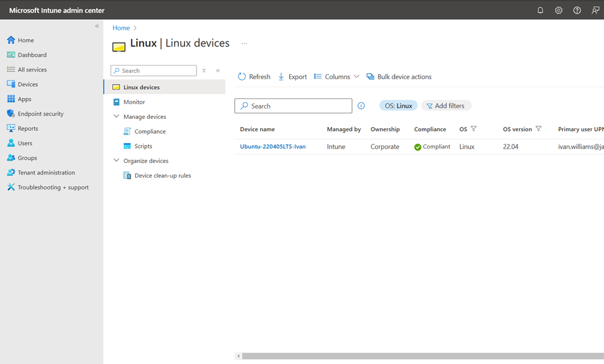This screenshot has width=604, height=364.
Task: Open portal settings gear icon
Action: click(x=559, y=11)
